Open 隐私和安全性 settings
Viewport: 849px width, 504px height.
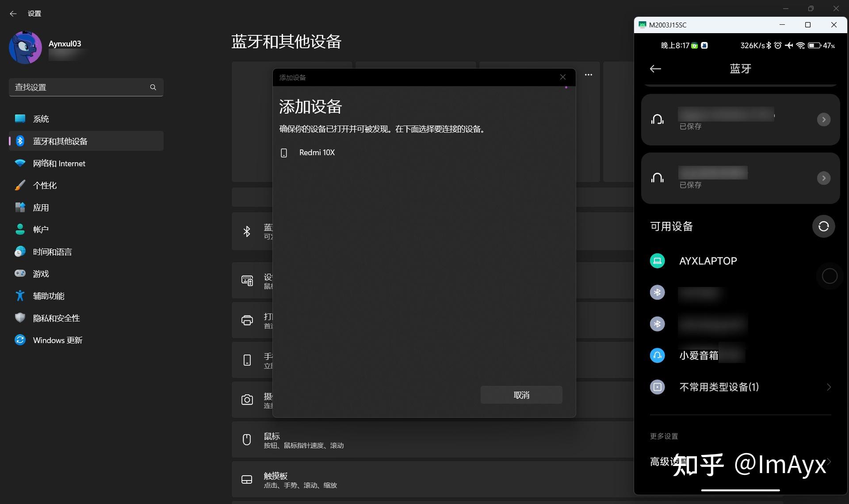(86, 318)
